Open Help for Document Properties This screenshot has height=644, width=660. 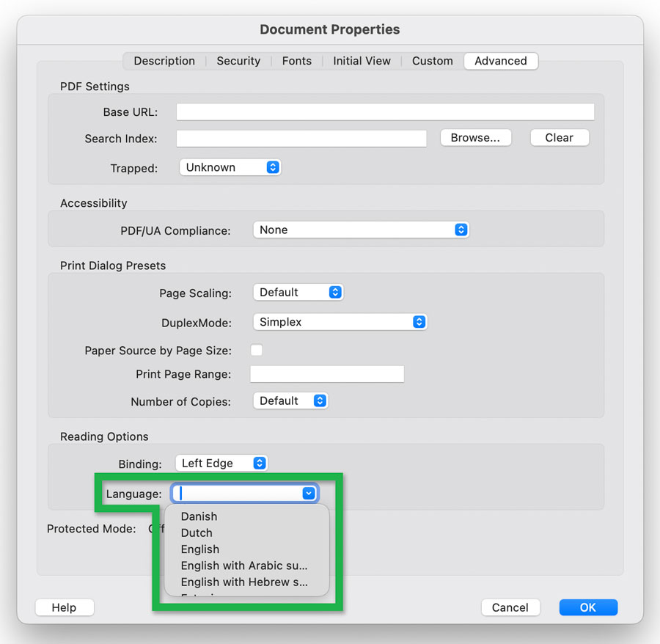64,607
